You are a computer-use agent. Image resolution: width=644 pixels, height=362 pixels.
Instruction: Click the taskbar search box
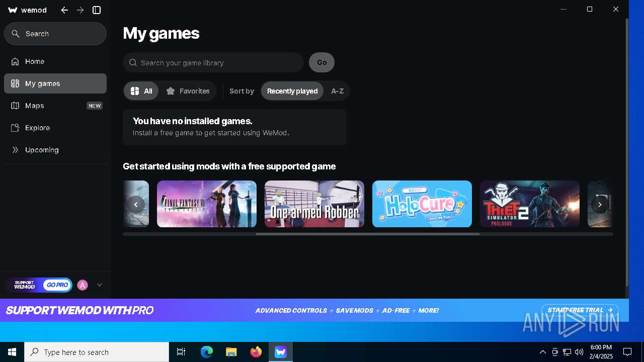coord(97,352)
